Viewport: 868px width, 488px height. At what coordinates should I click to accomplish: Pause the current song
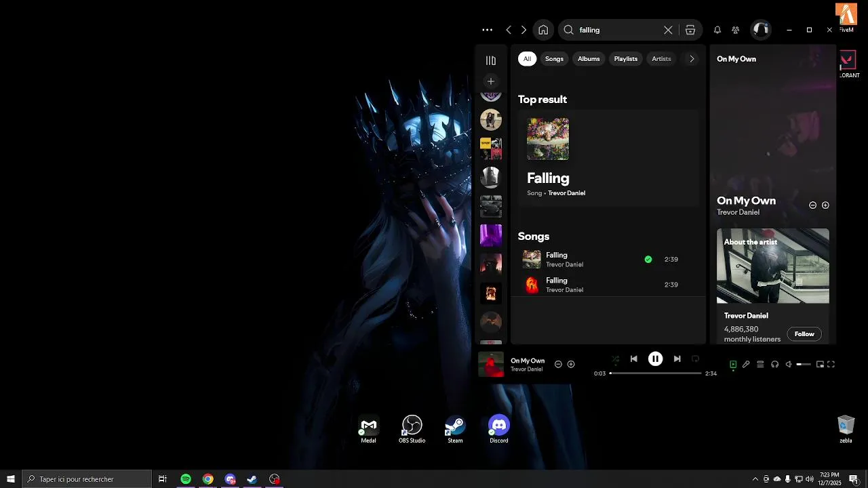pos(655,359)
